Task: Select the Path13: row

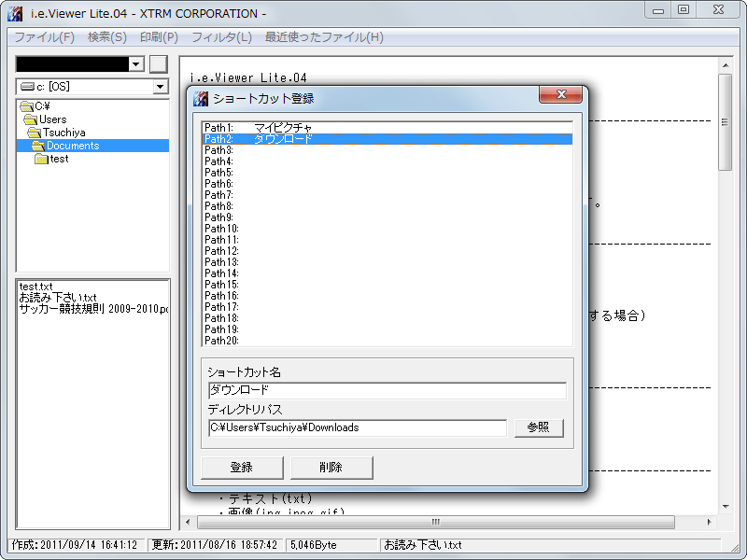Action: (387, 262)
